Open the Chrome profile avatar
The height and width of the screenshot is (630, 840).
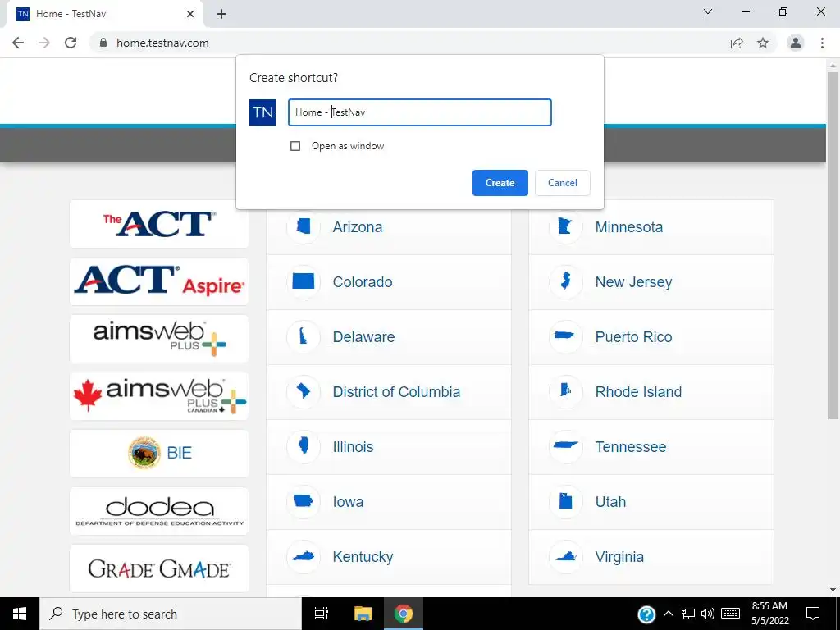point(796,43)
